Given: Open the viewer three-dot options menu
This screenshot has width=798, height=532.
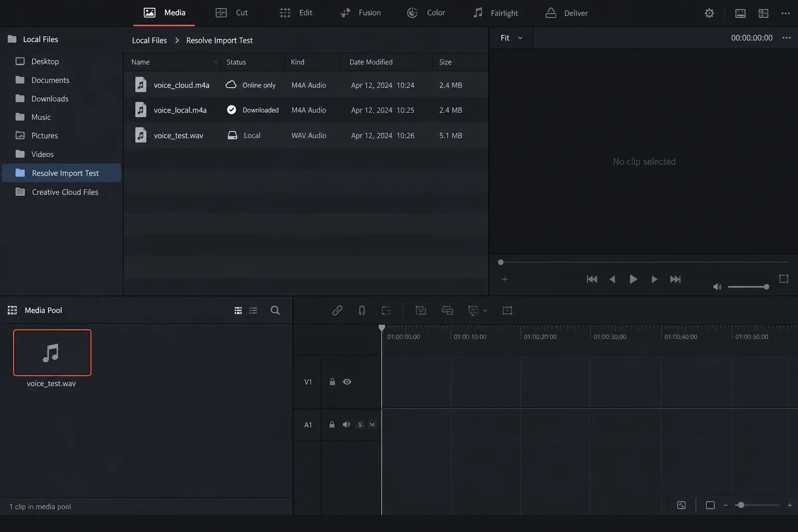Looking at the screenshot, I should [x=787, y=37].
